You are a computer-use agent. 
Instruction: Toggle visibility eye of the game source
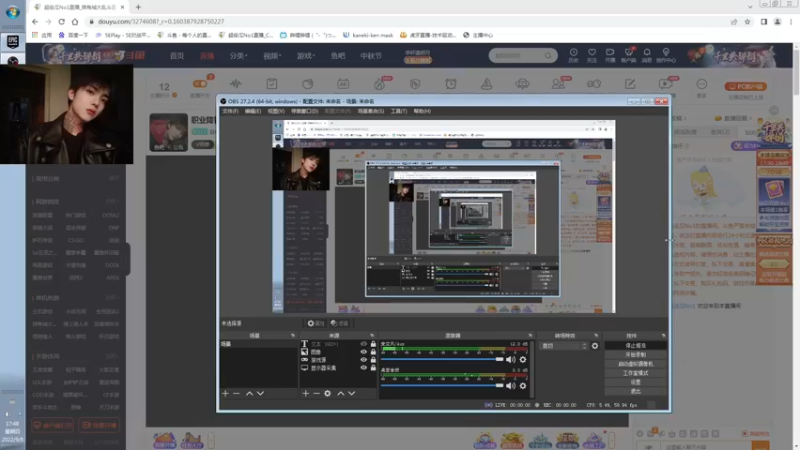coord(363,360)
